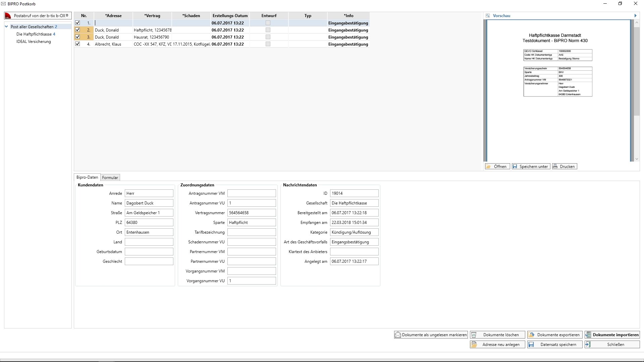Screen dimensions: 644x362
Task: Open the Bipro-Daten tab
Action: click(87, 177)
